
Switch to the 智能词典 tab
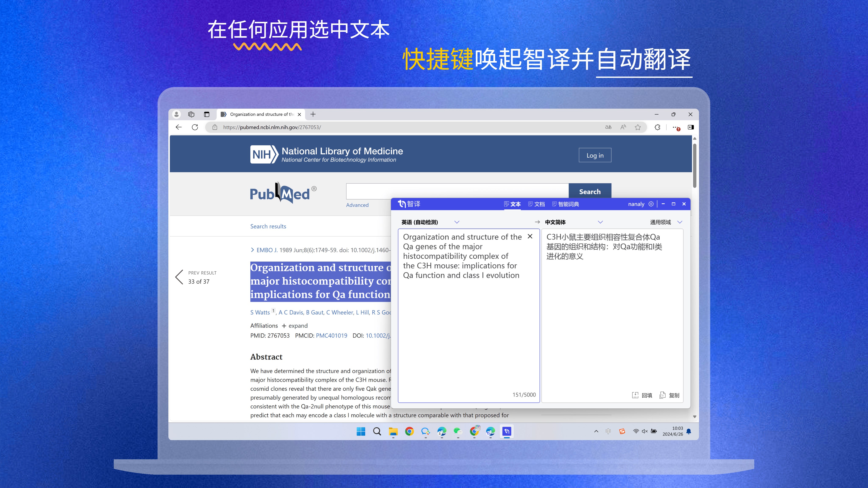click(x=565, y=204)
